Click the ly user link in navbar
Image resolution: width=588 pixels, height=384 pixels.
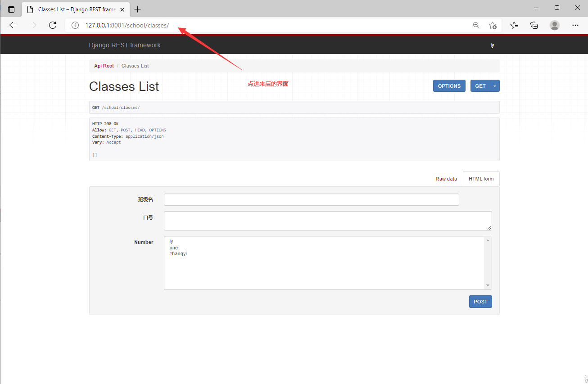tap(493, 45)
